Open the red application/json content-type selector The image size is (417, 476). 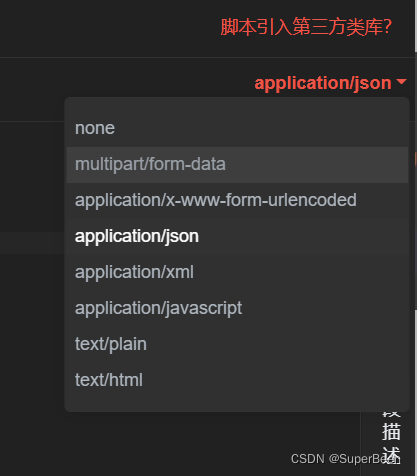pyautogui.click(x=330, y=83)
